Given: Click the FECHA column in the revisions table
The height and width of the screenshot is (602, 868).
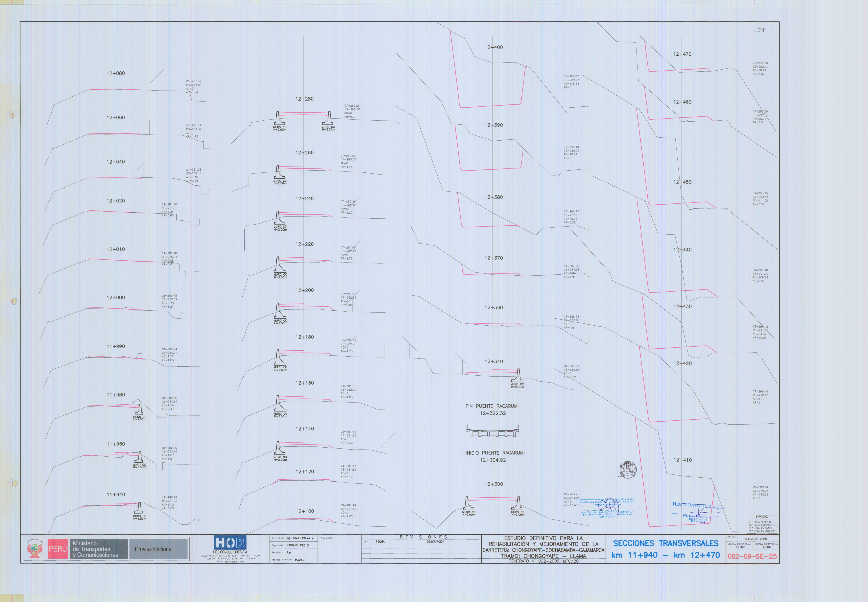Looking at the screenshot, I should [x=380, y=542].
